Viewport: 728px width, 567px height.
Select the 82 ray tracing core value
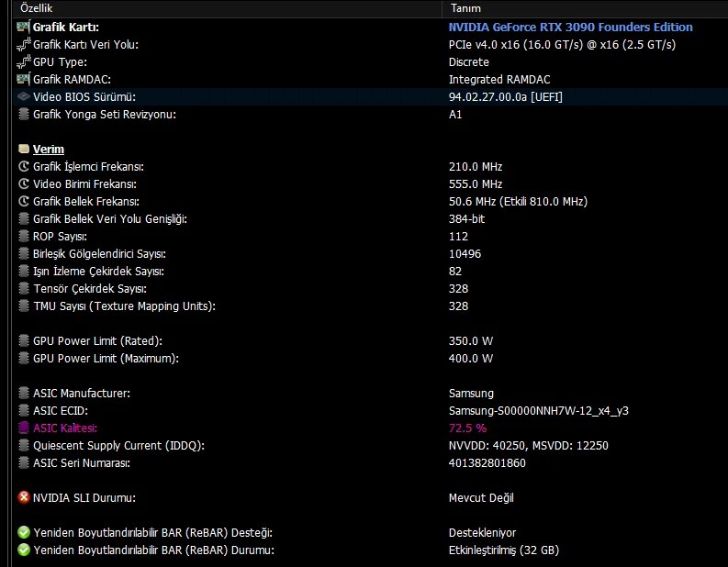click(x=455, y=272)
